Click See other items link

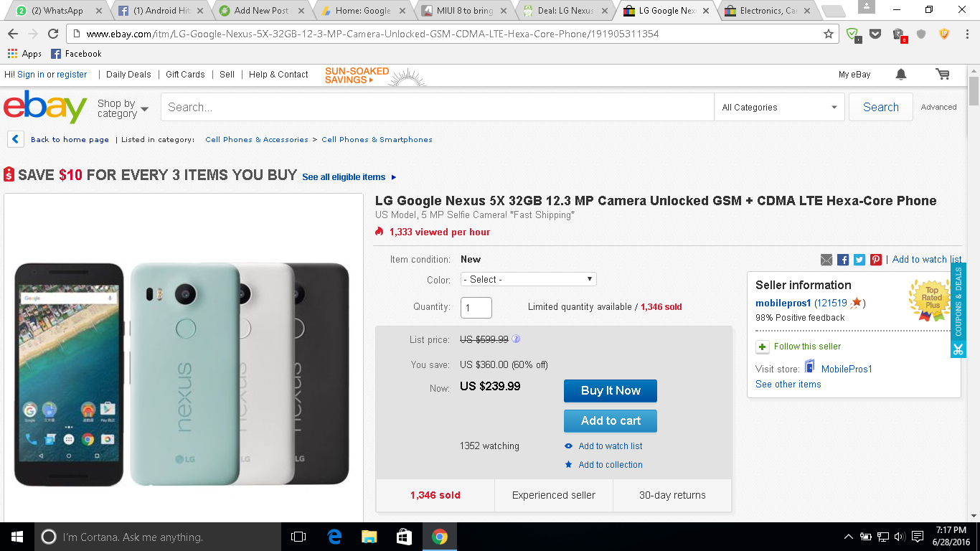[788, 385]
